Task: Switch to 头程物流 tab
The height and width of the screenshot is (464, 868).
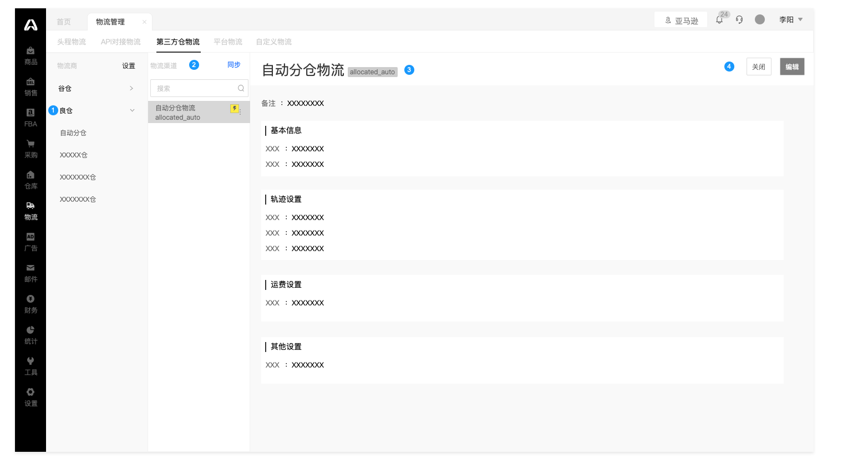Action: click(x=72, y=42)
